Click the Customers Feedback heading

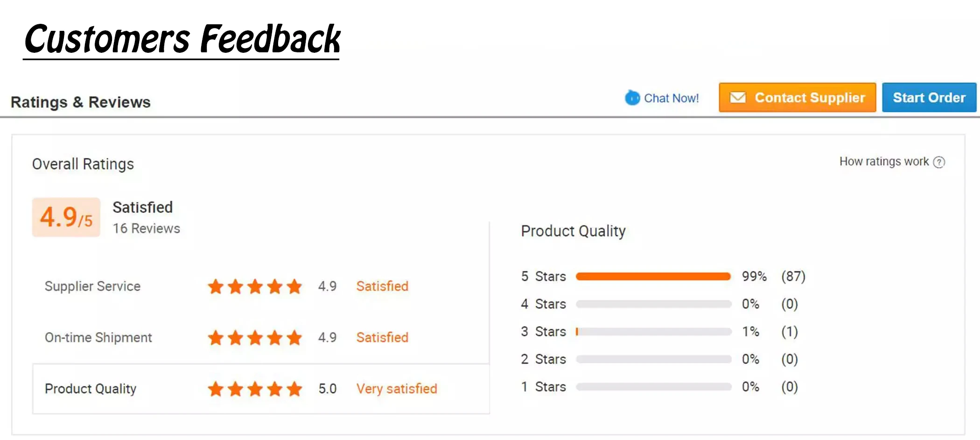pos(182,39)
